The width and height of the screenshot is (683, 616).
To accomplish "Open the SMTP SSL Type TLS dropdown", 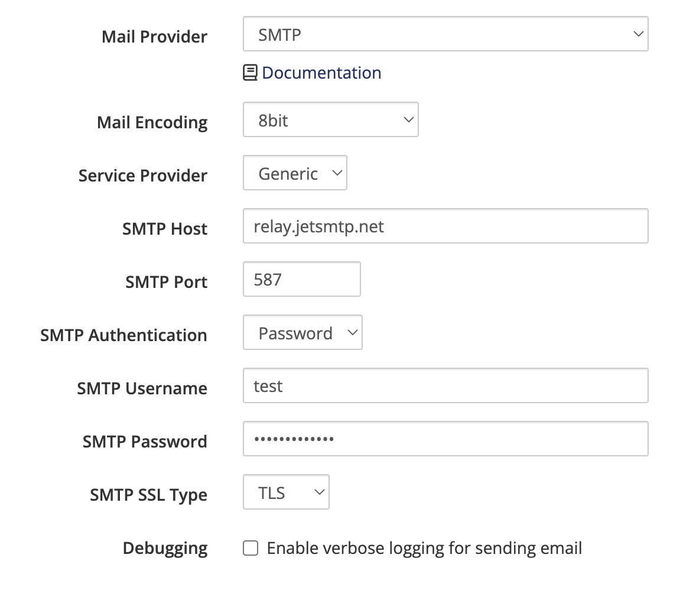I will (286, 492).
